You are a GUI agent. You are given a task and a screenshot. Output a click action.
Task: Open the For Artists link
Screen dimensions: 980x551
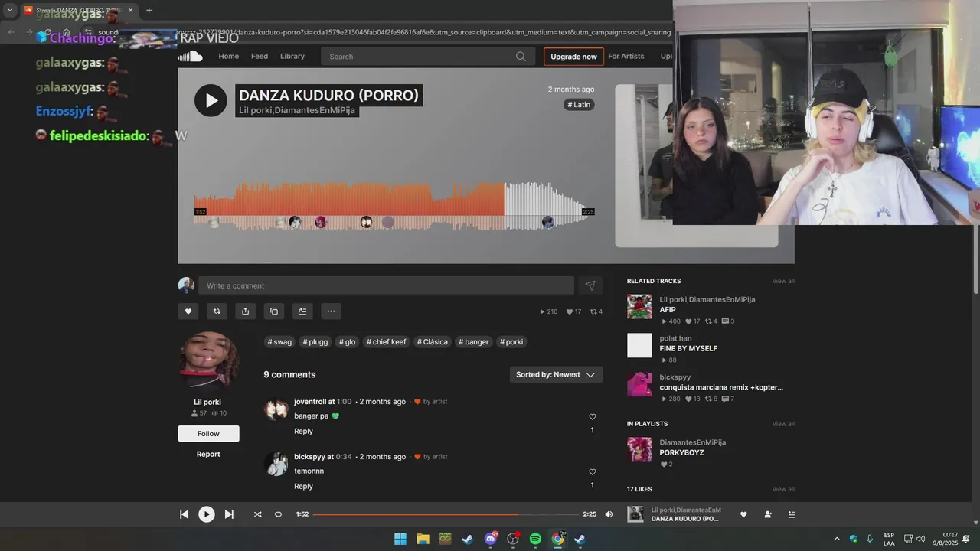coord(626,56)
